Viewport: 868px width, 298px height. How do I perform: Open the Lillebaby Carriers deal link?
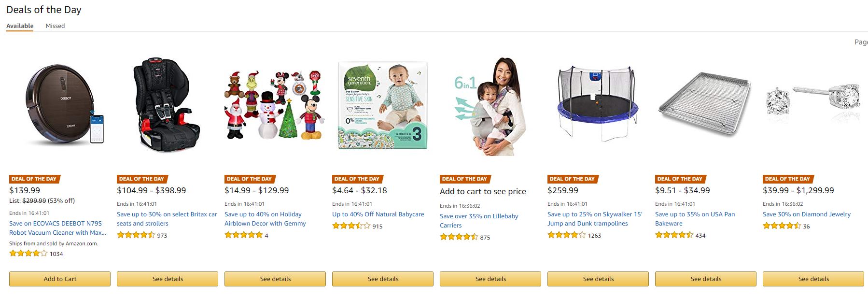click(479, 221)
